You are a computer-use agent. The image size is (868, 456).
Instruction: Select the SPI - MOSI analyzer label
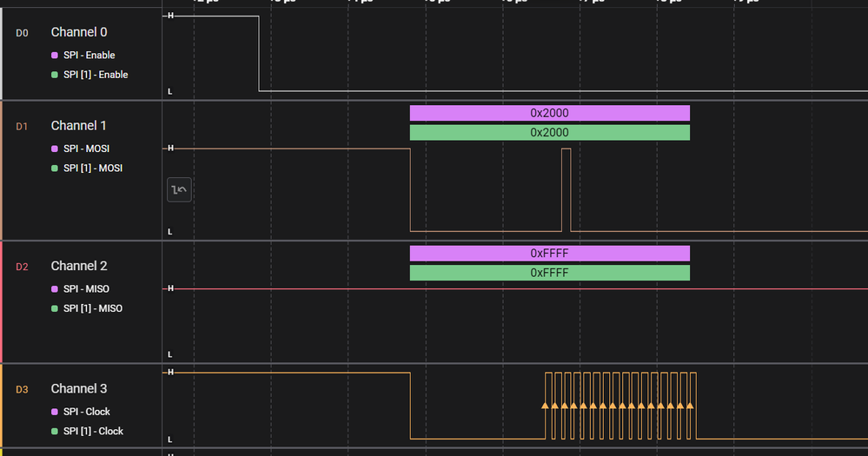[86, 149]
